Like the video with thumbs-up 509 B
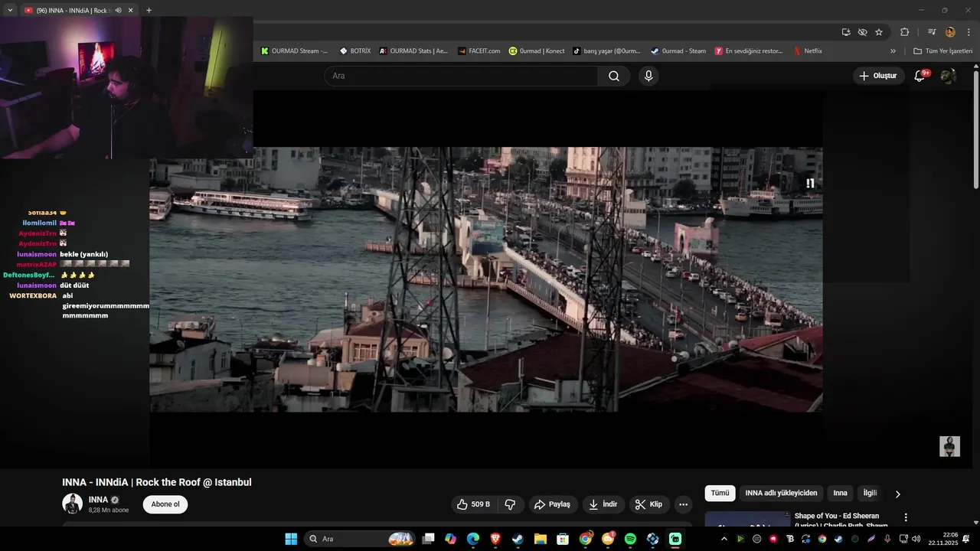Screen dimensions: 980x551 [x=474, y=504]
